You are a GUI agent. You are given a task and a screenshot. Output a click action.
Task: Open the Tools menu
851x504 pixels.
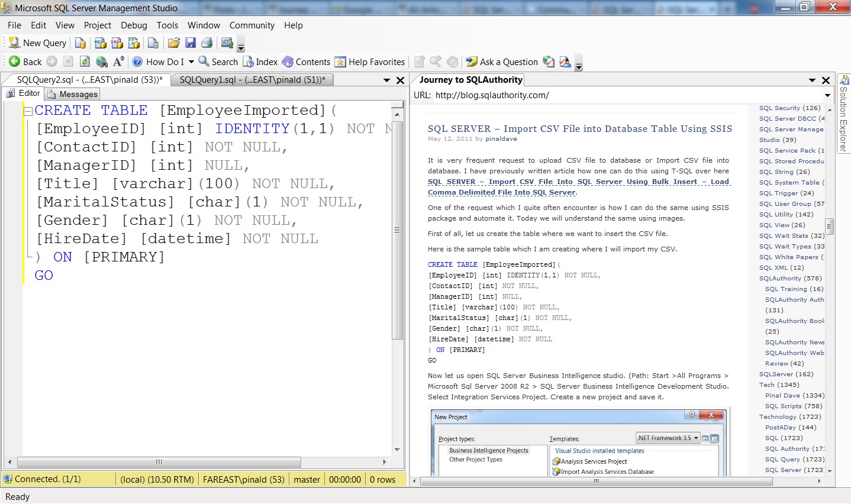167,25
